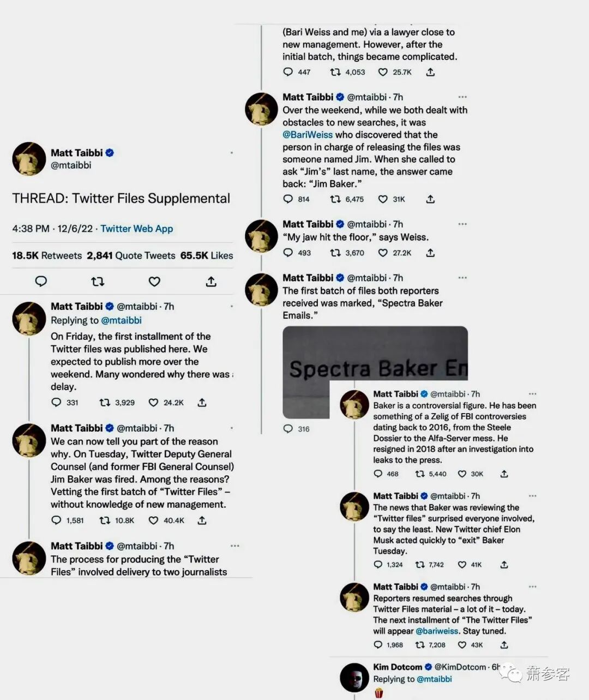Share the "On Friday, the first installment" tweet
Image resolution: width=589 pixels, height=700 pixels.
coord(202,402)
